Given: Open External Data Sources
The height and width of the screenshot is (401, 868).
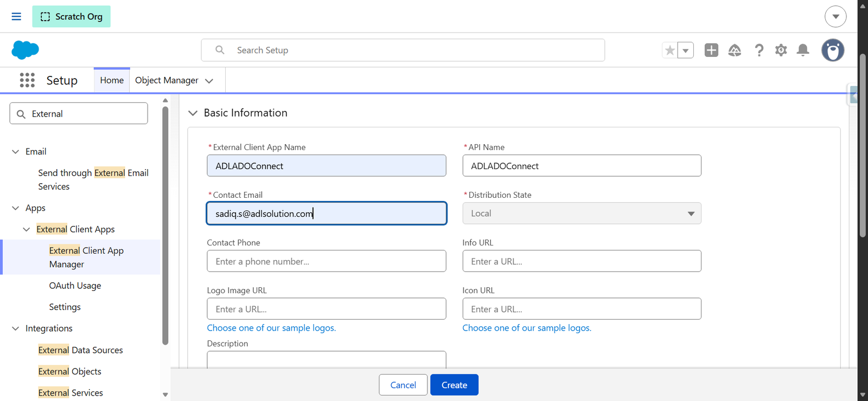Looking at the screenshot, I should click(x=80, y=350).
